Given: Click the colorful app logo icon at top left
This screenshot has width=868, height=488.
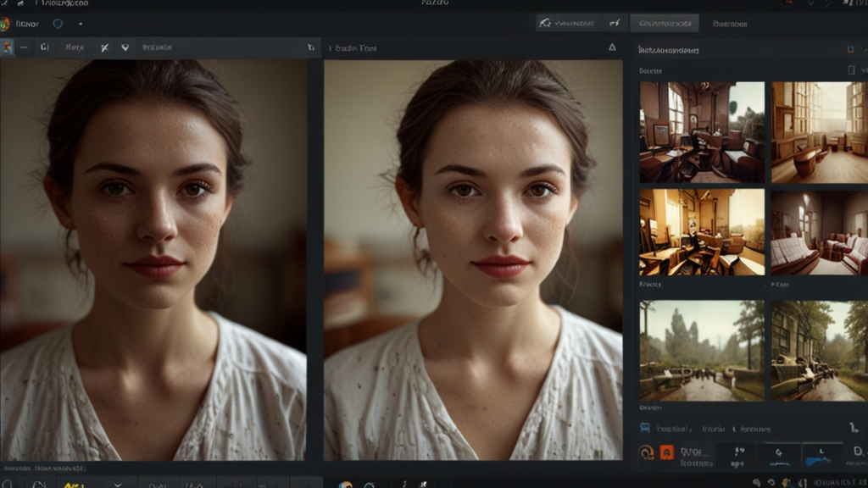Looking at the screenshot, I should [4, 24].
